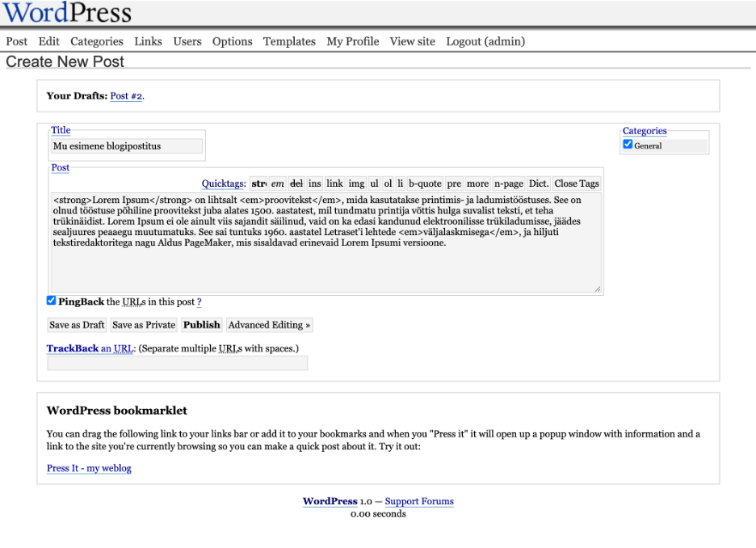Uncheck the General category checkbox

coord(628,145)
